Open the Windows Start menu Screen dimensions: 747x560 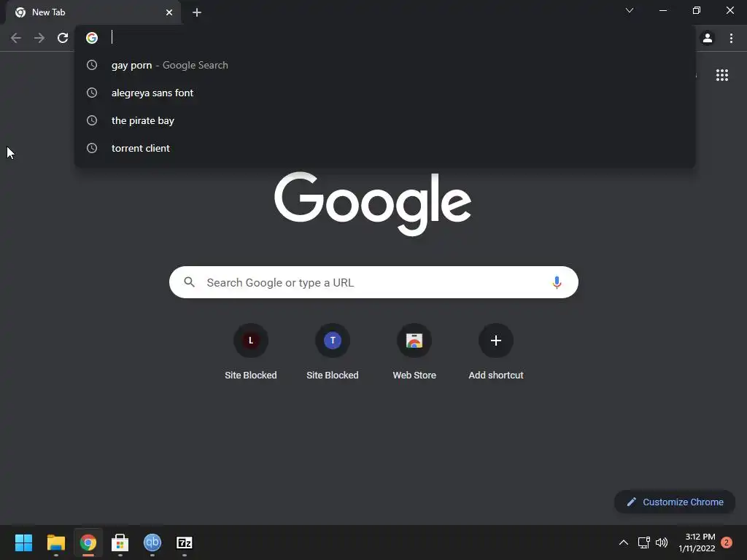23,542
